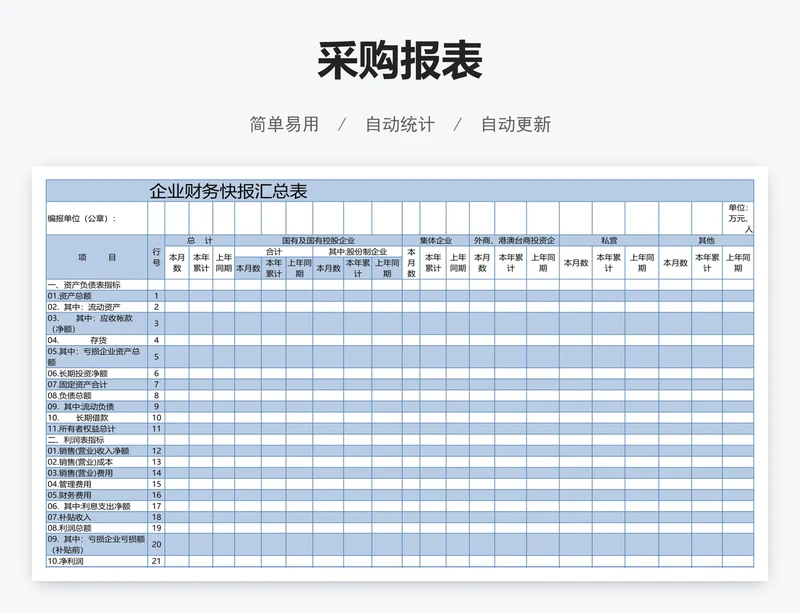Screen dimensions: 800x613
Task: Click the 合计 sub-header cell
Action: pos(273,252)
